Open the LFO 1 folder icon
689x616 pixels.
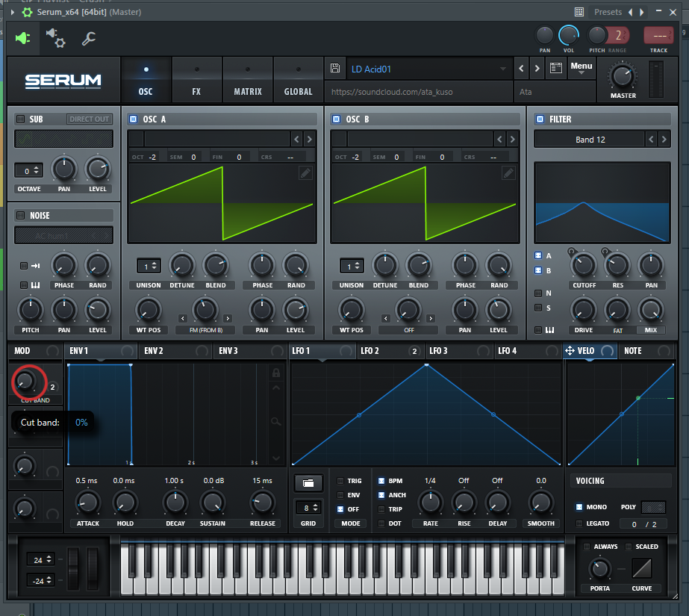coord(308,483)
